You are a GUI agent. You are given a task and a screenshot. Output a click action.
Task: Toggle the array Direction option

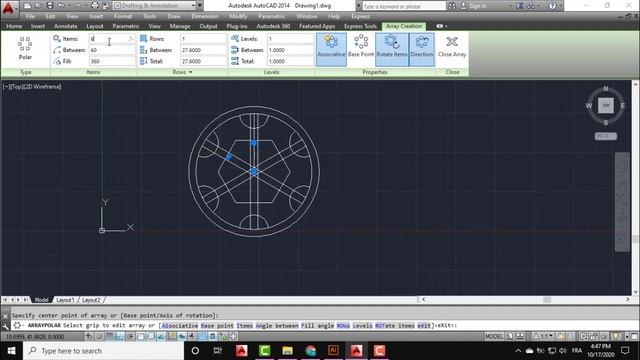[422, 49]
